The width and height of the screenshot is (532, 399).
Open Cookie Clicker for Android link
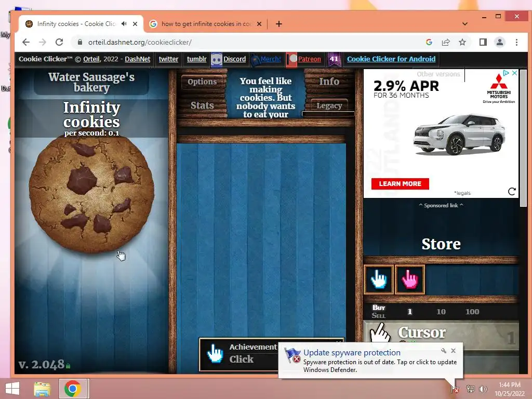point(391,59)
